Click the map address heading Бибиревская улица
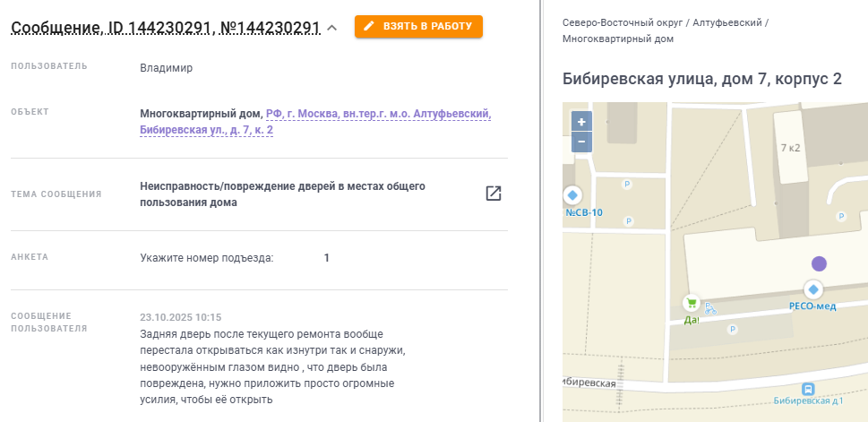The image size is (868, 422). [x=702, y=79]
